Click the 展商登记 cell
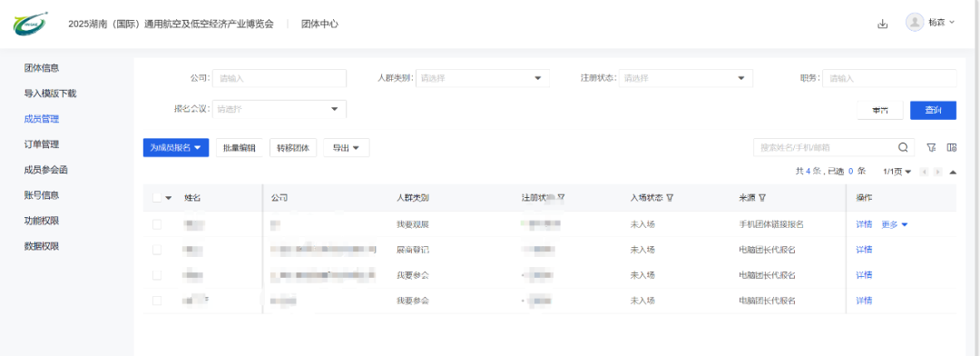Screen dimensions: 980x356 click(x=413, y=250)
